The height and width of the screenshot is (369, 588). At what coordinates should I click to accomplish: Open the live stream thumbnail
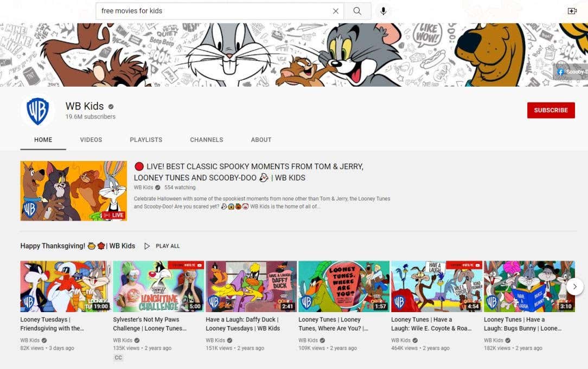[73, 191]
